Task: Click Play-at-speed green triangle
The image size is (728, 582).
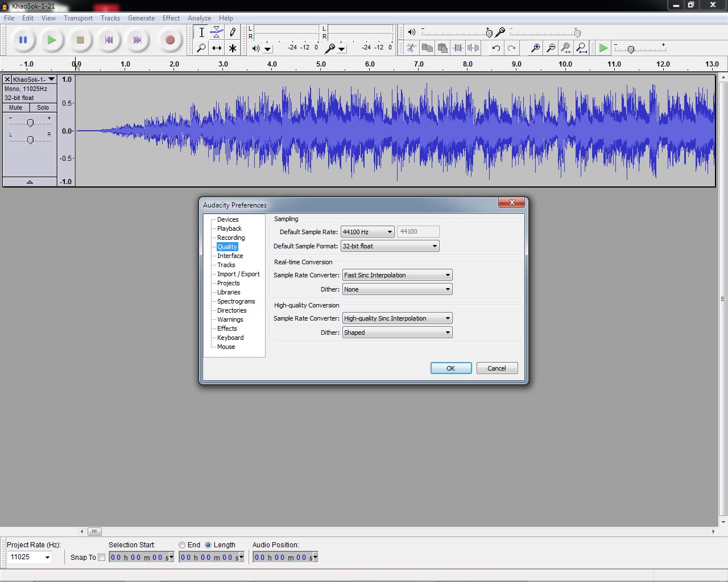Action: click(x=603, y=48)
